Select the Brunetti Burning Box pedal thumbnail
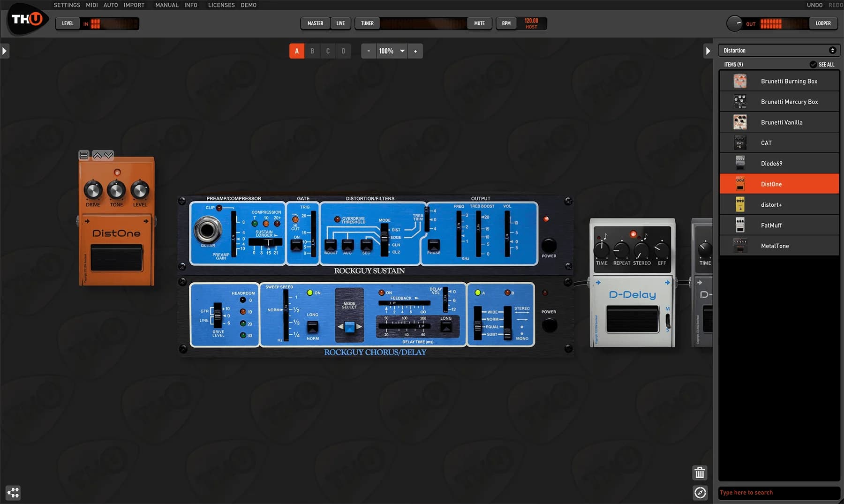Image resolution: width=844 pixels, height=504 pixels. point(740,81)
